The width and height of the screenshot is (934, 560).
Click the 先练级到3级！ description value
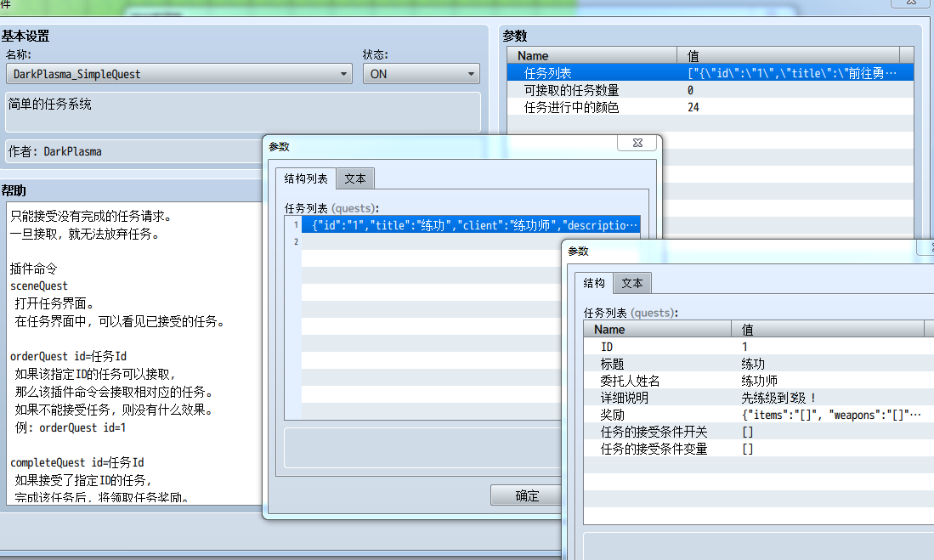778,398
